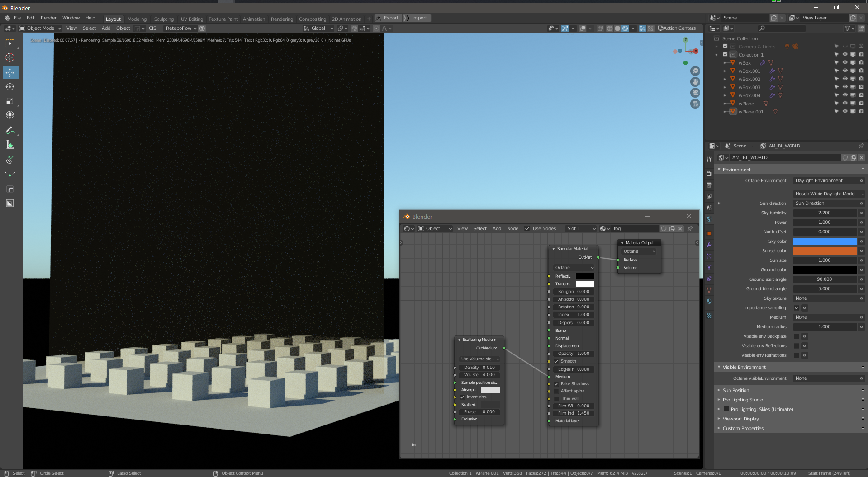Open Render properties tab icon
Screen dimensions: 868x477
point(709,174)
